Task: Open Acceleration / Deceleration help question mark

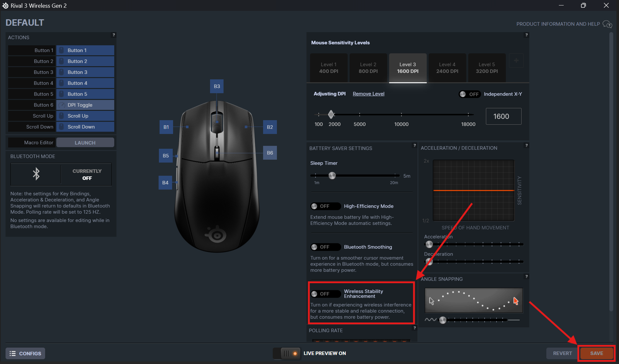Action: click(x=526, y=145)
